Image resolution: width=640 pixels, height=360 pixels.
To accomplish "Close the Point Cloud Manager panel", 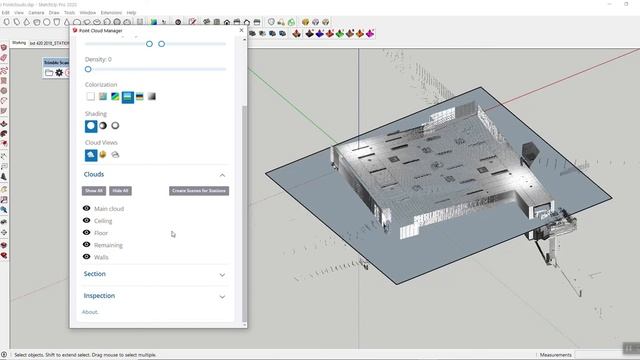I will coord(241,30).
